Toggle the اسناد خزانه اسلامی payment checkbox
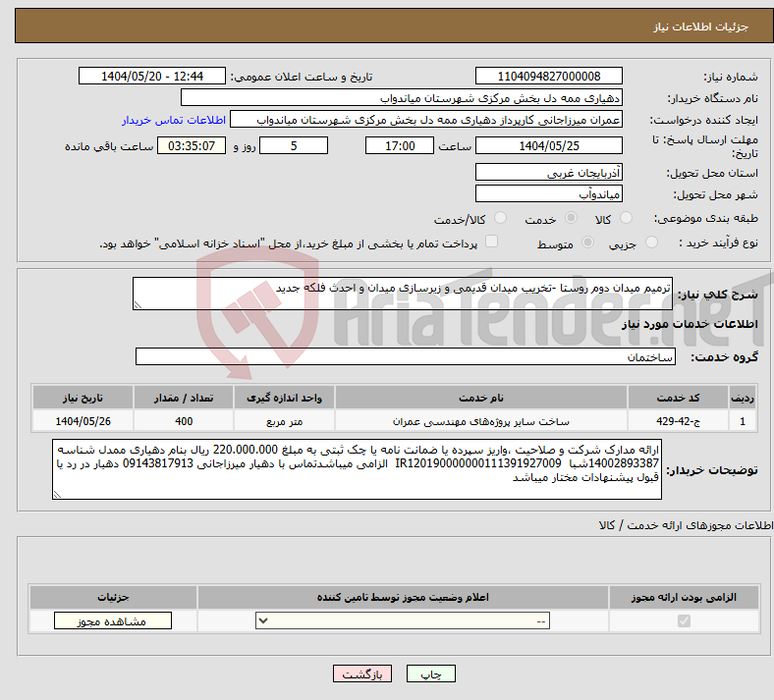The height and width of the screenshot is (700, 774). pyautogui.click(x=492, y=241)
